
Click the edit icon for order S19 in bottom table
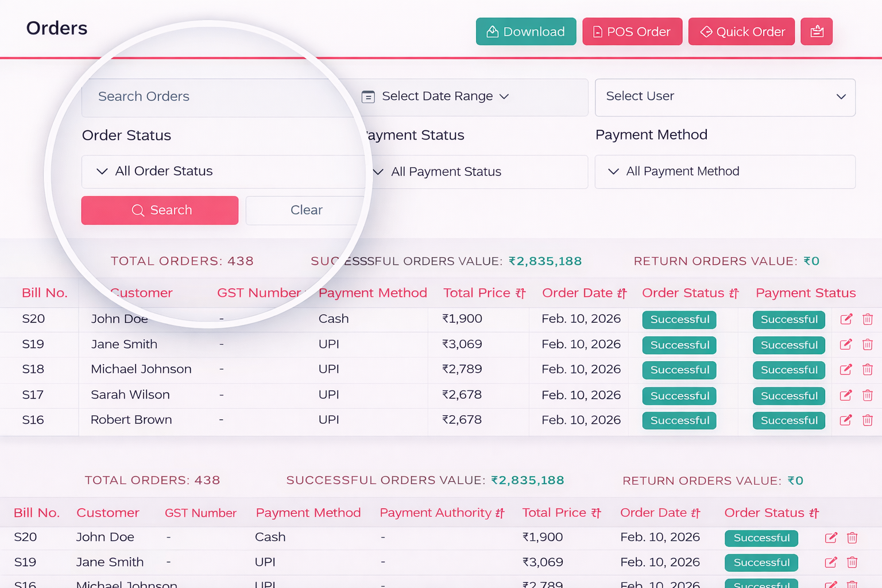point(831,562)
